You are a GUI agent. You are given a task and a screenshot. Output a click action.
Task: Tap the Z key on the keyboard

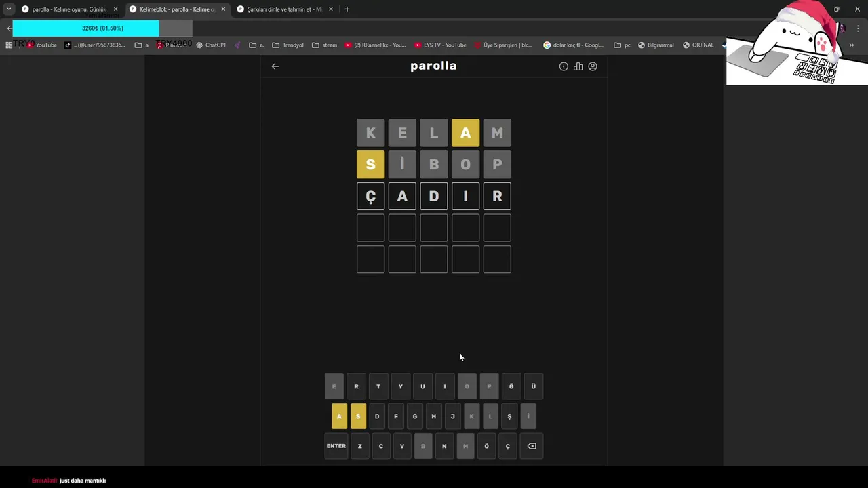pyautogui.click(x=359, y=446)
